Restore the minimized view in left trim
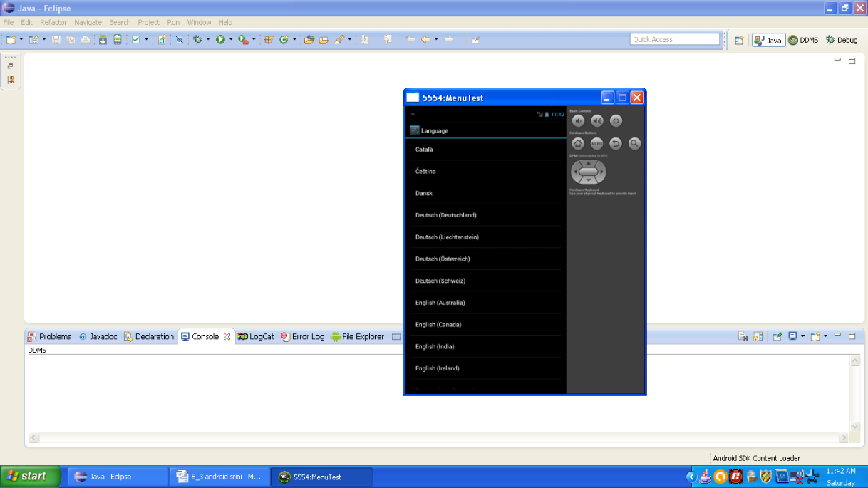This screenshot has height=488, width=868. click(x=11, y=66)
